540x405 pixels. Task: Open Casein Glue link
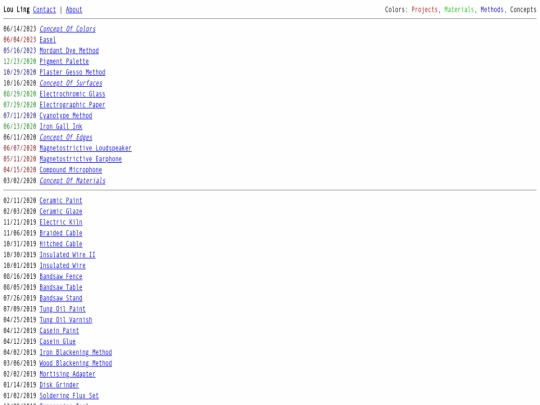coord(58,342)
